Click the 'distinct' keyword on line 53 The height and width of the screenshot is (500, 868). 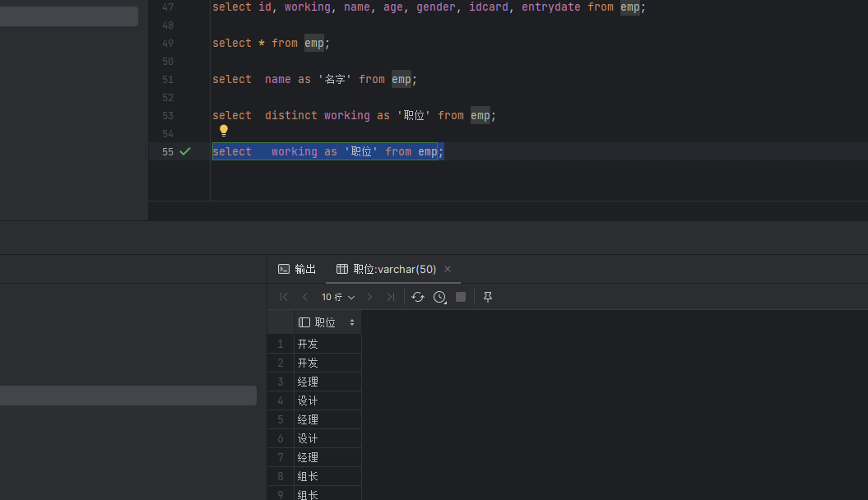pos(291,116)
